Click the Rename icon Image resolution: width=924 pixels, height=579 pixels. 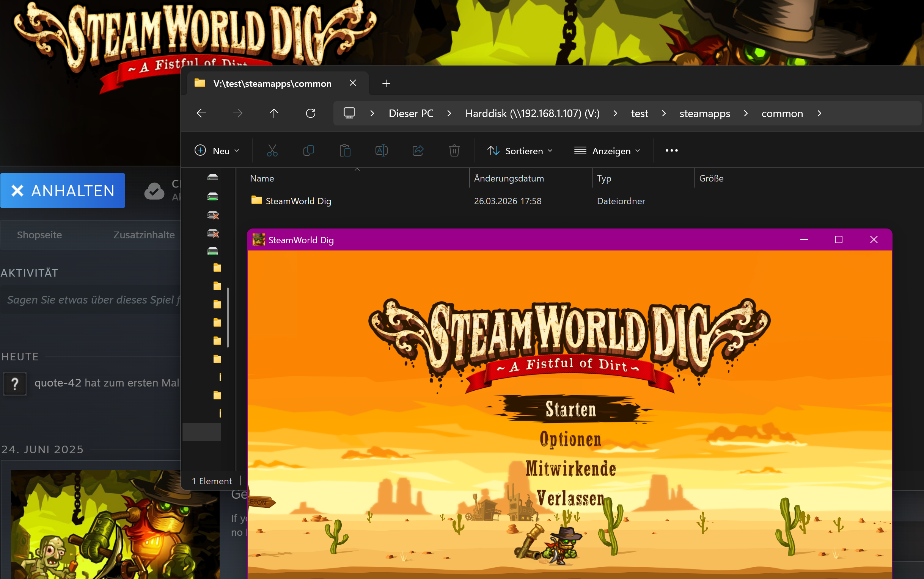[x=381, y=150]
